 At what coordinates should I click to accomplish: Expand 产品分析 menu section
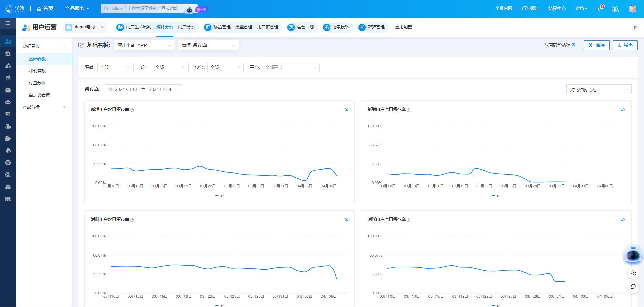point(44,107)
